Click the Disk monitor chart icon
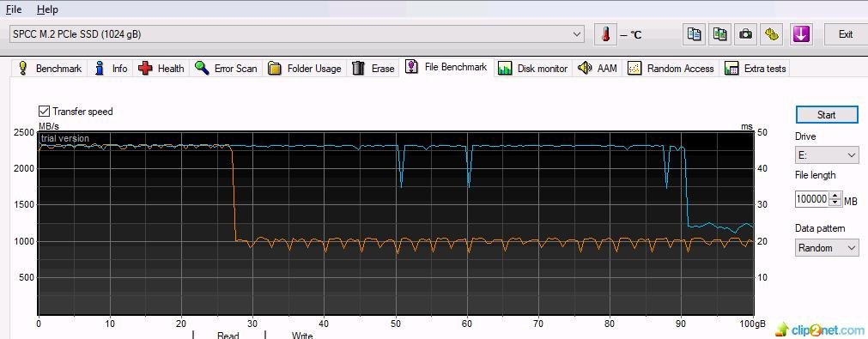 point(505,69)
